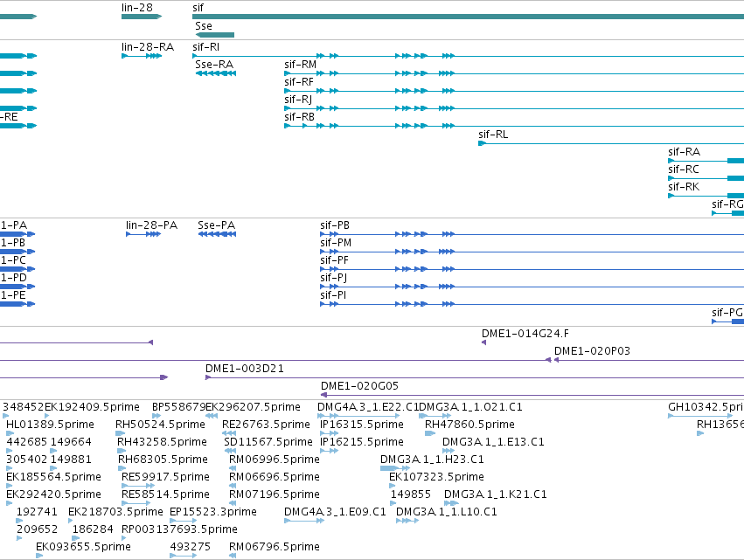This screenshot has width=744, height=560.
Task: Select EST EK185564.5prime
Action: [10, 486]
